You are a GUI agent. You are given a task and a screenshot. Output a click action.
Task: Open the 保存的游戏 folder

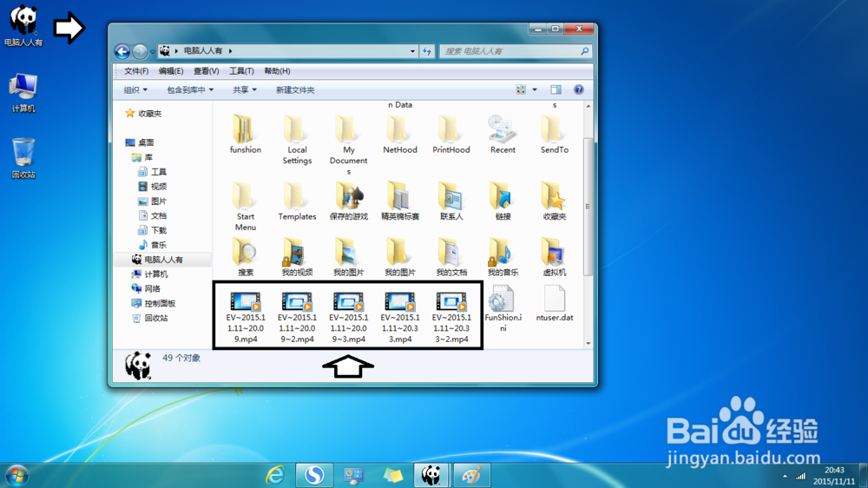(348, 201)
